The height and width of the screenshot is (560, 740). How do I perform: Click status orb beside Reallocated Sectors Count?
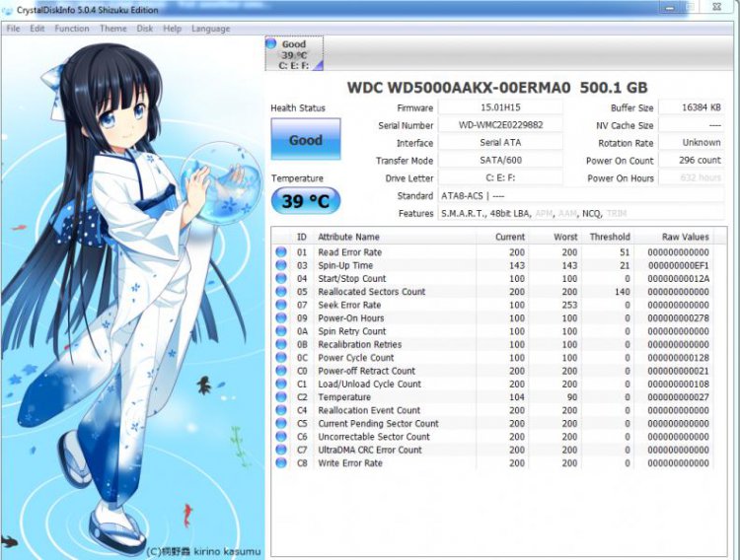(281, 292)
